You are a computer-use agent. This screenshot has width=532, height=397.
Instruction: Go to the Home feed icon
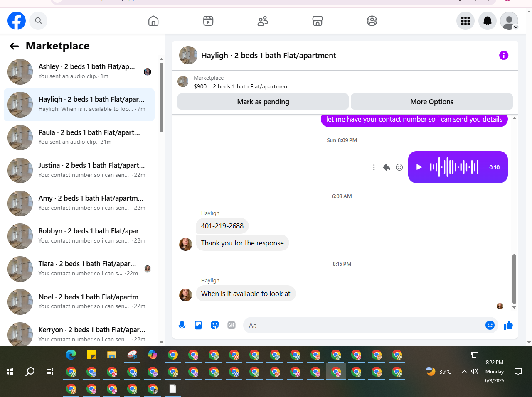pyautogui.click(x=153, y=21)
